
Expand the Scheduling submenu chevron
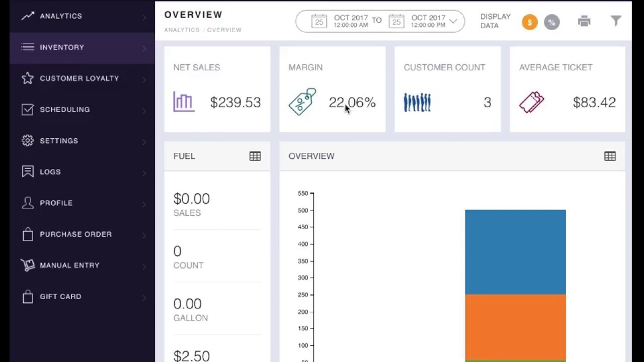click(144, 111)
